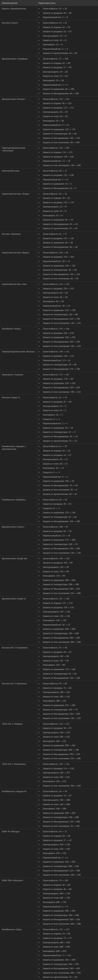This screenshot has width=98, height=980.
Task: Select the «Куртка с бронежилетом» row name
Action: pyautogui.click(x=14, y=8)
